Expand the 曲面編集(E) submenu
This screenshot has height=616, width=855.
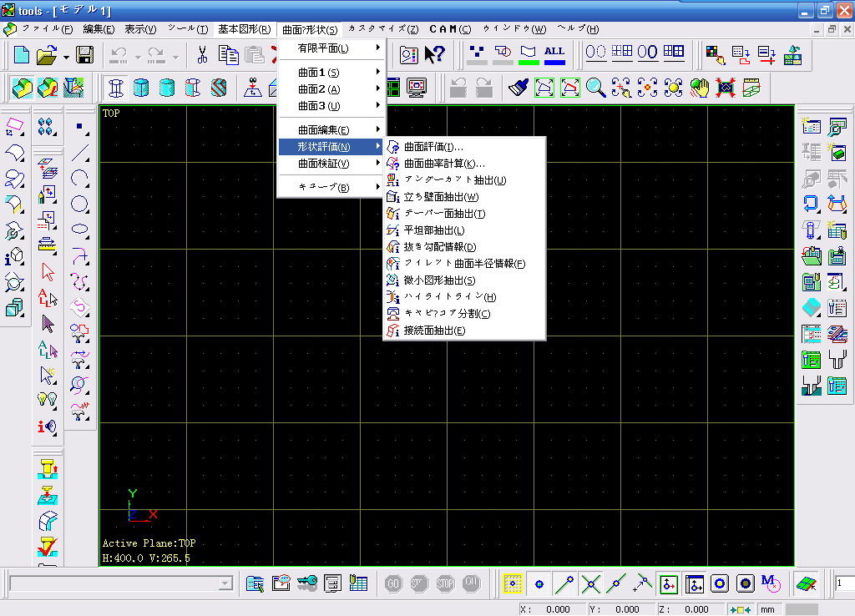(x=332, y=129)
